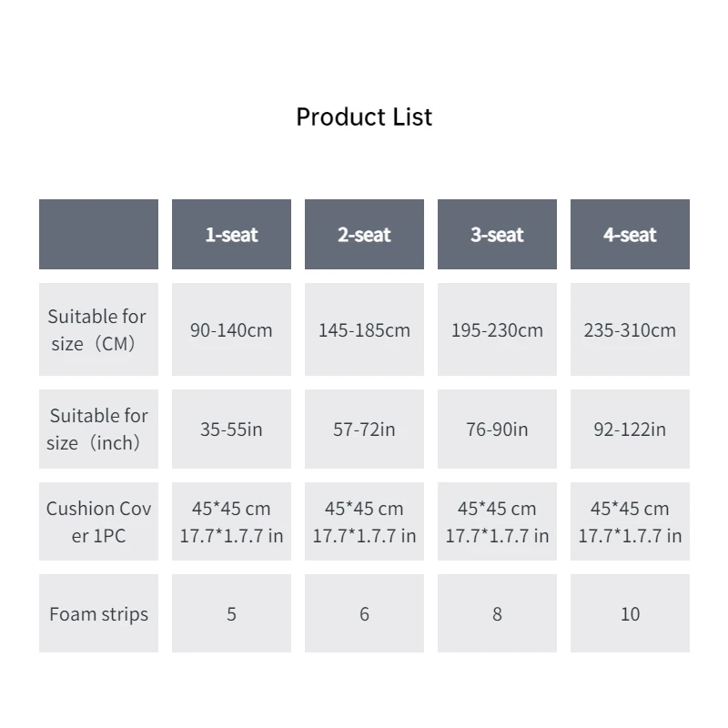Click the foam strips value 5
Image resolution: width=728 pixels, height=728 pixels.
pos(231,613)
